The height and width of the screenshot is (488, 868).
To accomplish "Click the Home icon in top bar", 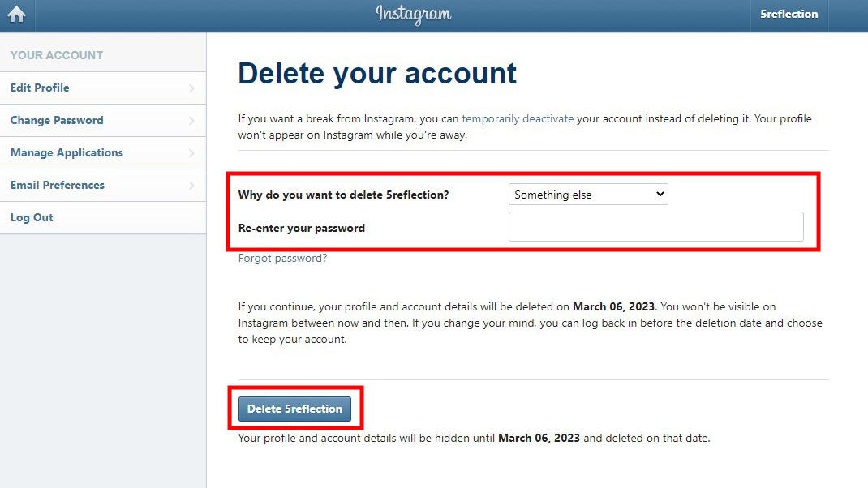I will coord(16,15).
